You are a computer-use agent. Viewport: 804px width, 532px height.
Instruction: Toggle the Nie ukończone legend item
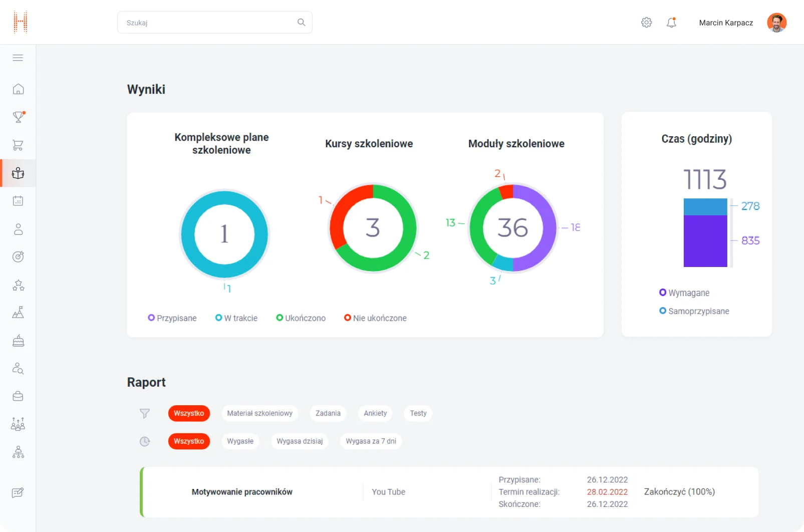[x=375, y=318]
